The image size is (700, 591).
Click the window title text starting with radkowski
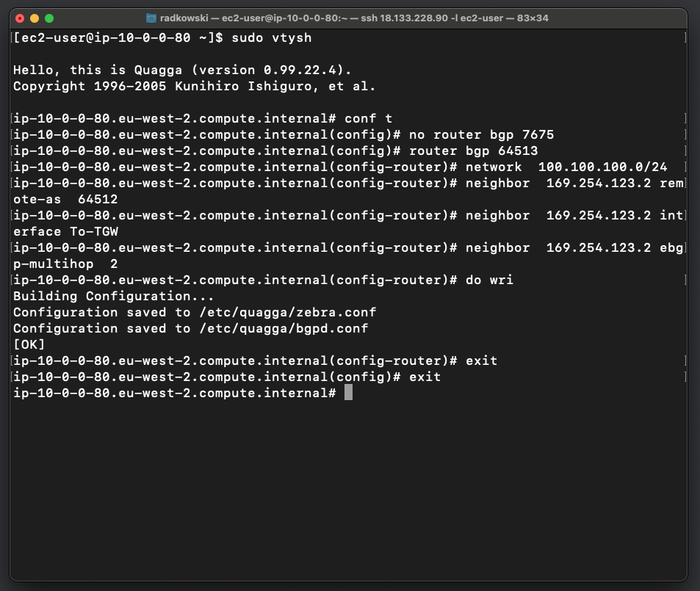coord(354,18)
